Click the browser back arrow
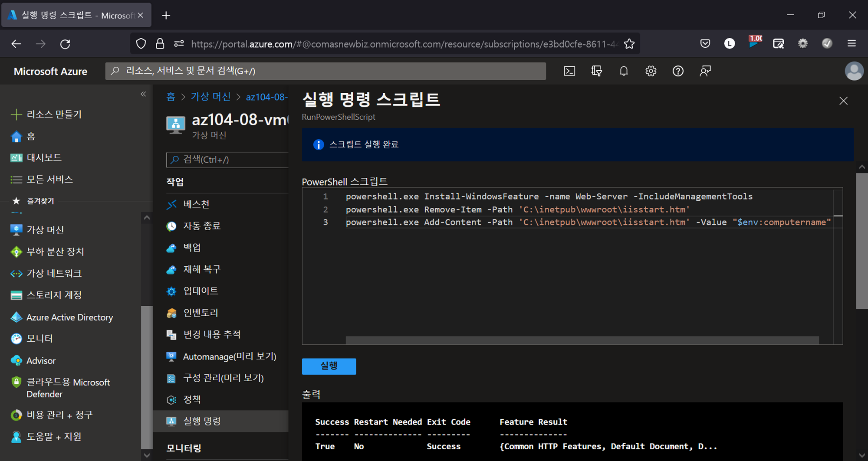The height and width of the screenshot is (461, 868). point(16,44)
